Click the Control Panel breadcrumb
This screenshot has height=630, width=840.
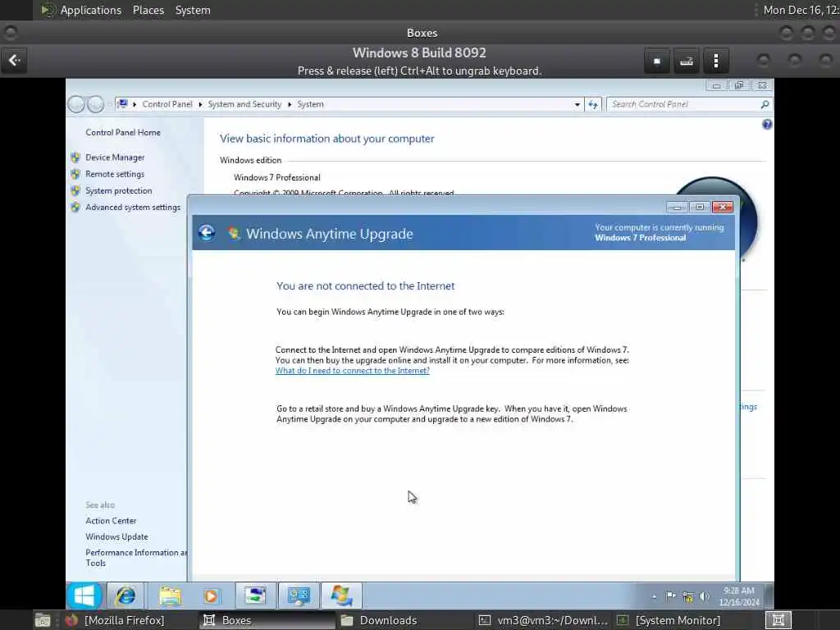click(167, 104)
